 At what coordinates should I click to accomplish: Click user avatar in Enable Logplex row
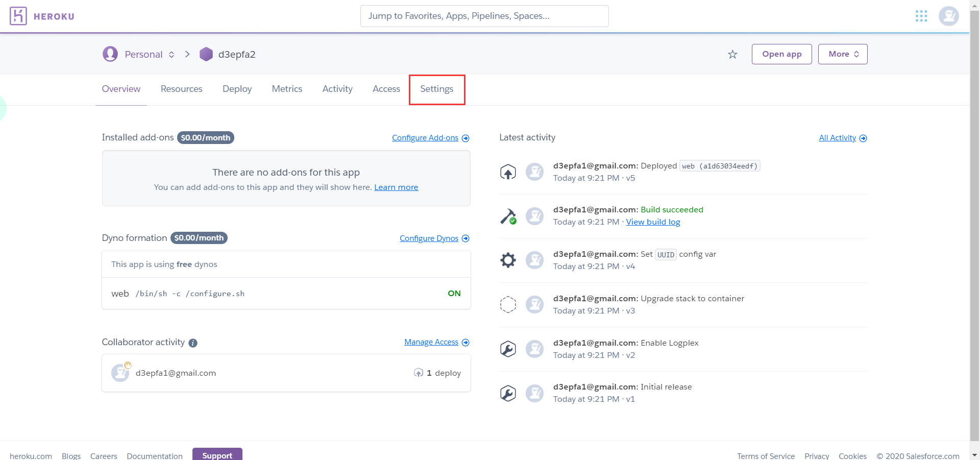click(535, 349)
